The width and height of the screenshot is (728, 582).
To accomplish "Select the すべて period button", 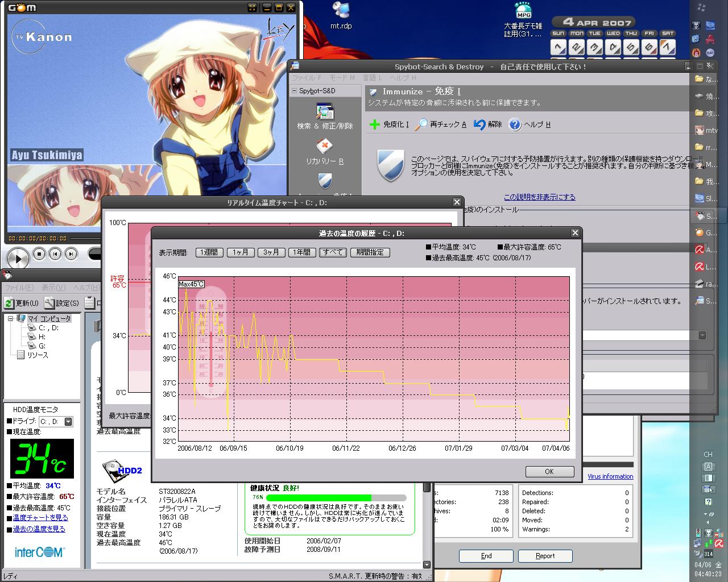I will tap(333, 252).
